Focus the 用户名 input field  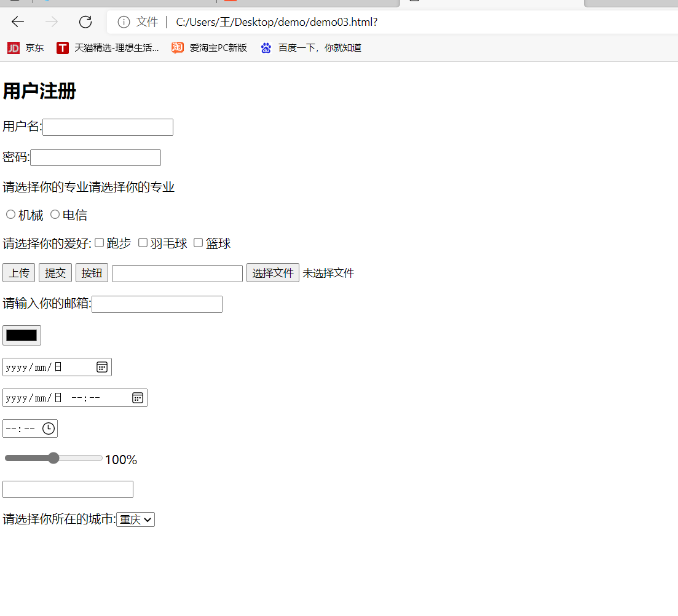108,127
